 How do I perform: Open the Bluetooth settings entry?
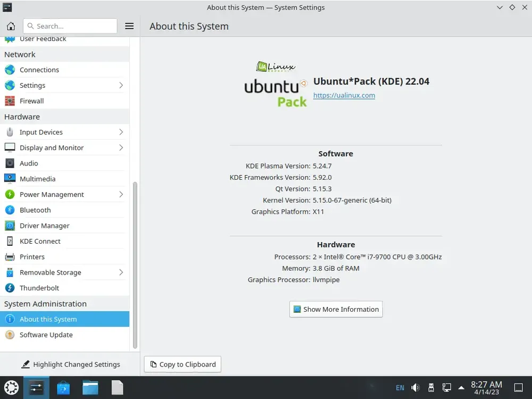click(x=64, y=210)
